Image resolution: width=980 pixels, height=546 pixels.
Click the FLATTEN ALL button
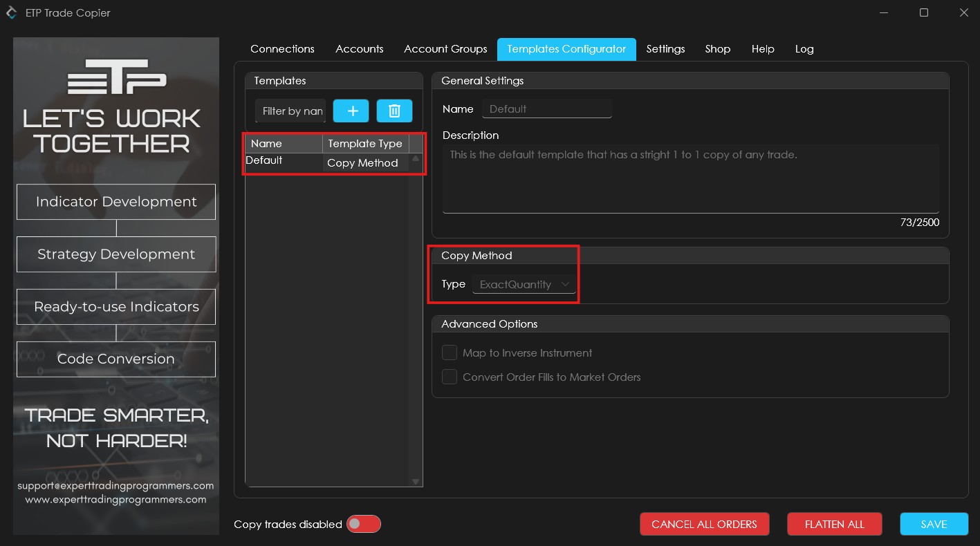click(835, 524)
